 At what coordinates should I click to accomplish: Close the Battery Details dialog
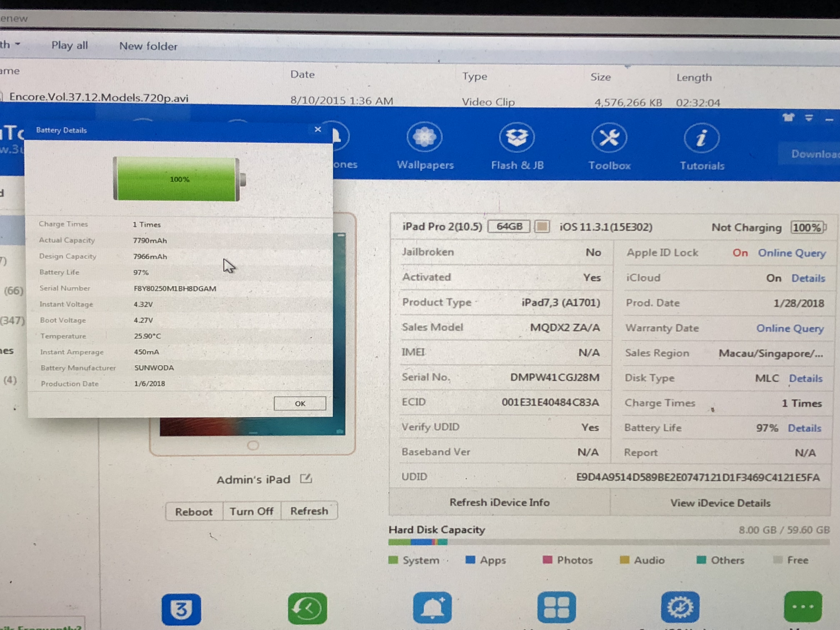pyautogui.click(x=318, y=130)
